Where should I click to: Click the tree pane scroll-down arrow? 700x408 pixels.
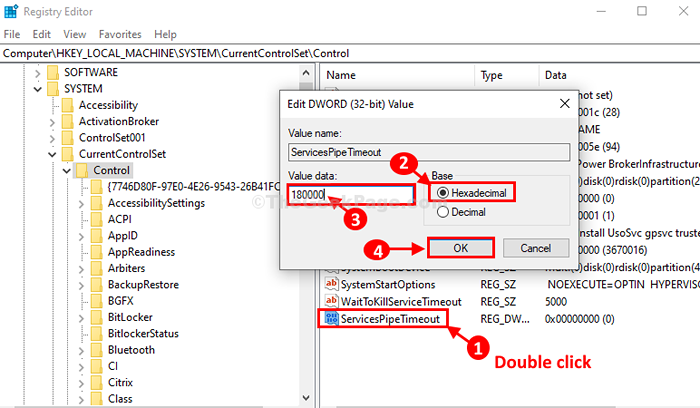(306, 397)
